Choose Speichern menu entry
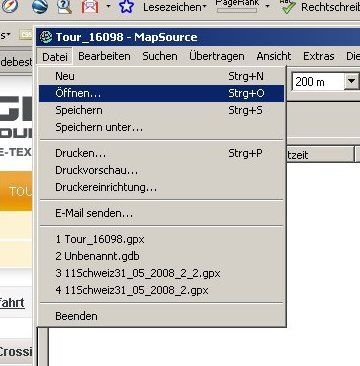The image size is (360, 366). click(162, 110)
